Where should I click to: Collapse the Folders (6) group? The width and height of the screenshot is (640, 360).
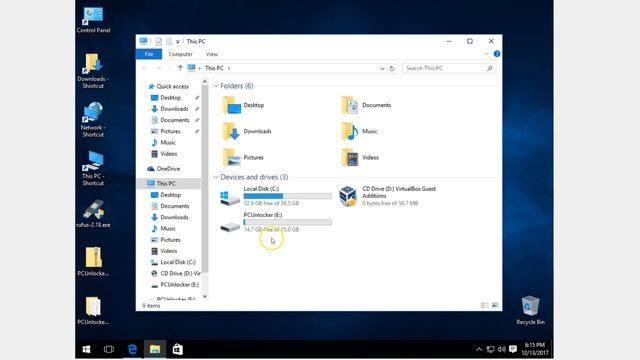coord(216,86)
